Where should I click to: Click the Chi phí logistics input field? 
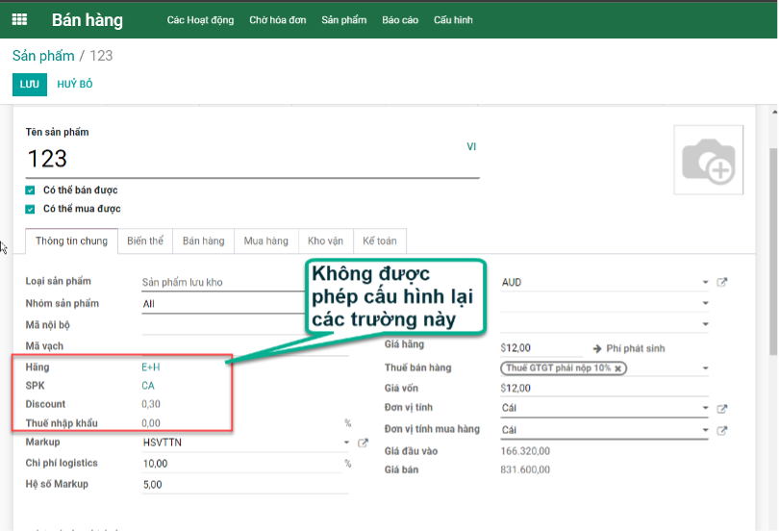click(240, 464)
